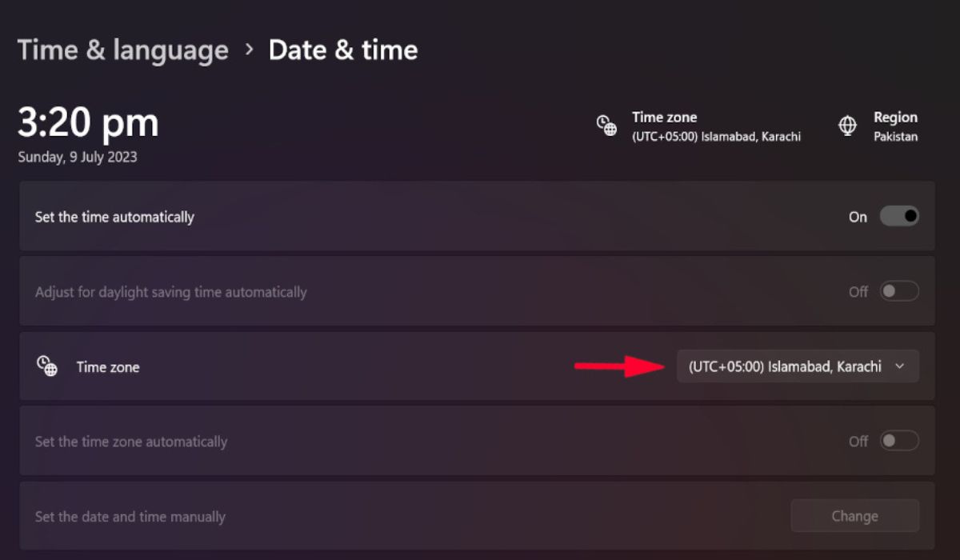Select the Date & time breadcrumb item
This screenshot has width=960, height=560.
tap(343, 50)
